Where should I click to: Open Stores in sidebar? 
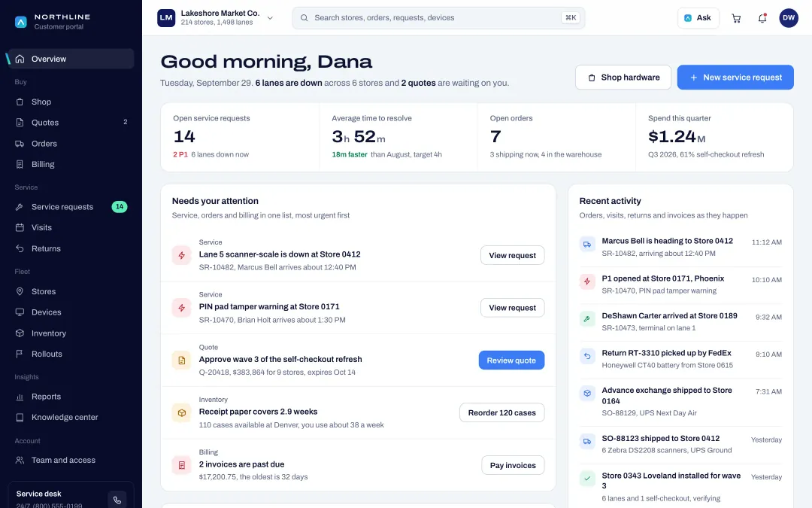click(71, 291)
